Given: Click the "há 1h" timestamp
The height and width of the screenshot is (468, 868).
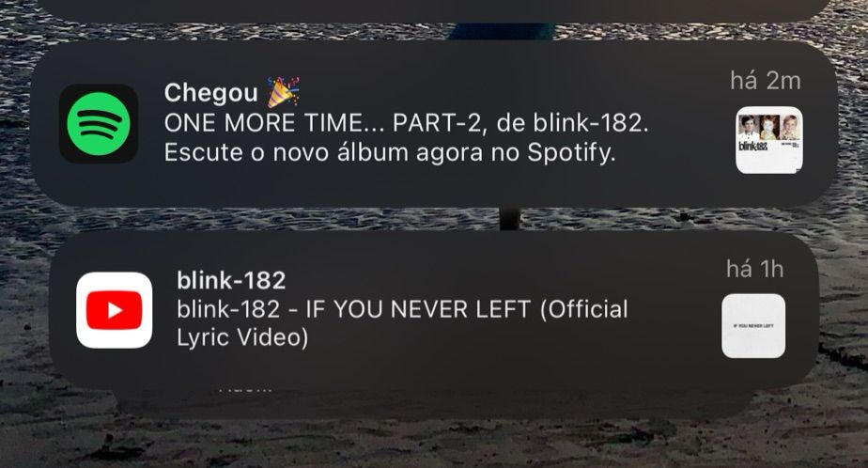Looking at the screenshot, I should (755, 269).
